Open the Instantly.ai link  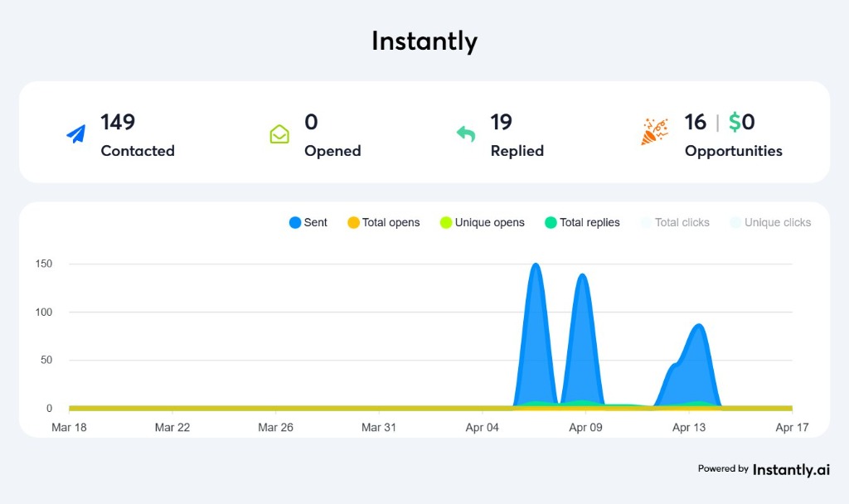(790, 469)
